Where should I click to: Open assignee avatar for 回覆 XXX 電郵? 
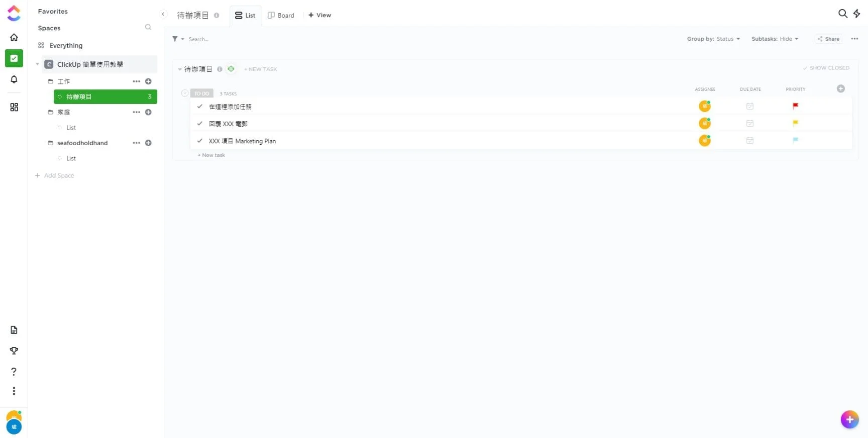point(705,123)
